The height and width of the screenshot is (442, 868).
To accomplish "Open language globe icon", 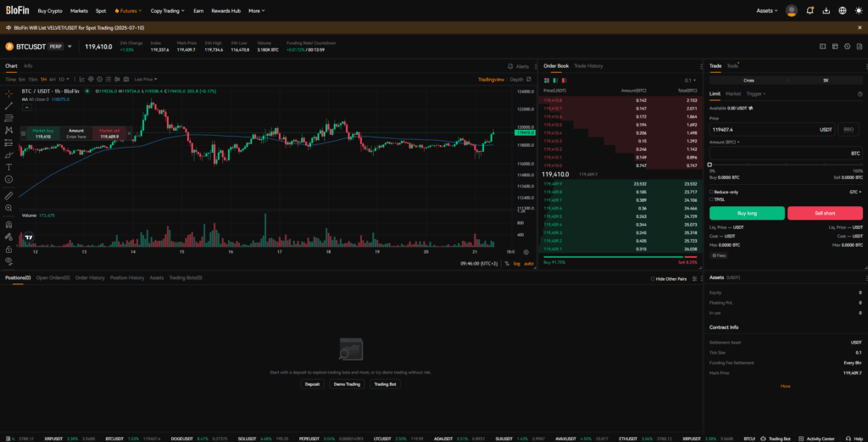I will tap(843, 10).
